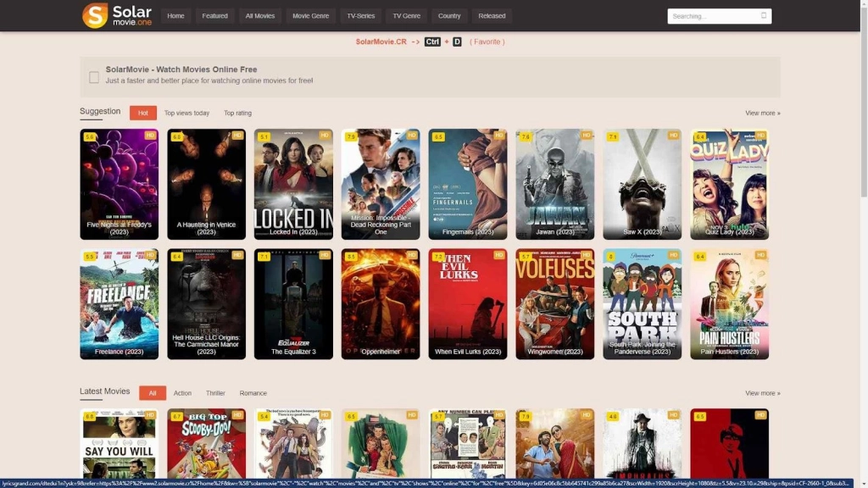Click the search magnifier icon
This screenshot has height=488, width=868.
tap(764, 15)
